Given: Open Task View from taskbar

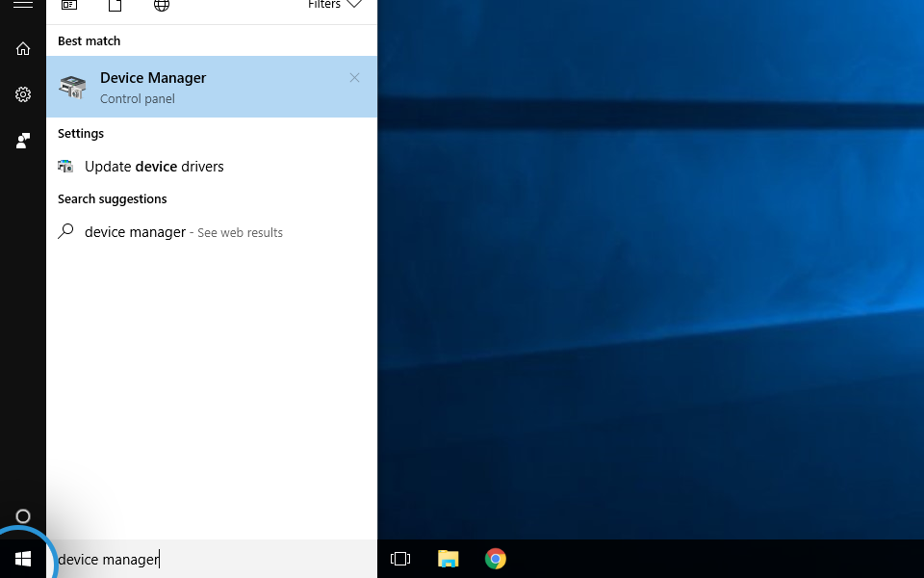Looking at the screenshot, I should (x=400, y=559).
